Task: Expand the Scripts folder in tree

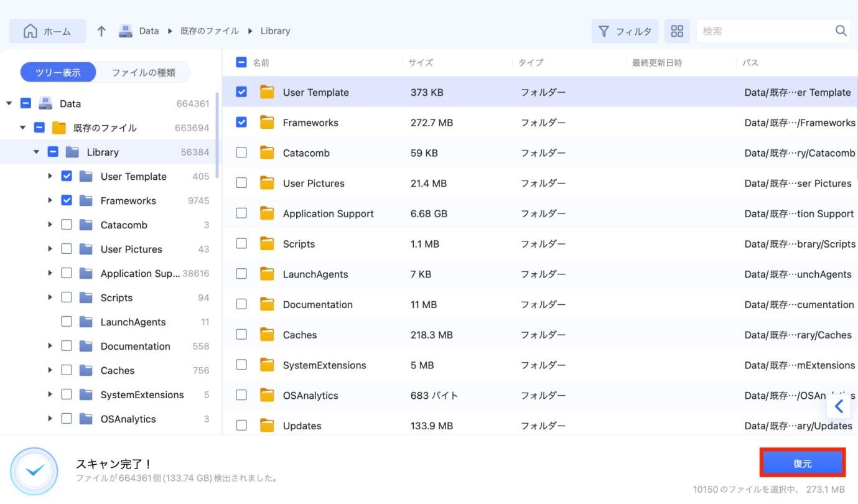Action: [x=50, y=297]
